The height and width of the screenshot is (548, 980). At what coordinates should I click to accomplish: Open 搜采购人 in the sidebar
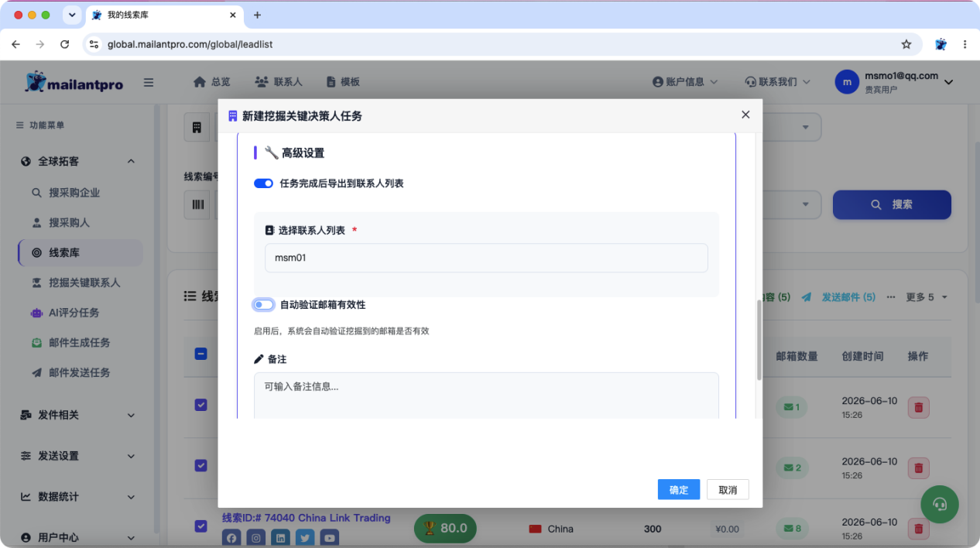[x=70, y=222]
